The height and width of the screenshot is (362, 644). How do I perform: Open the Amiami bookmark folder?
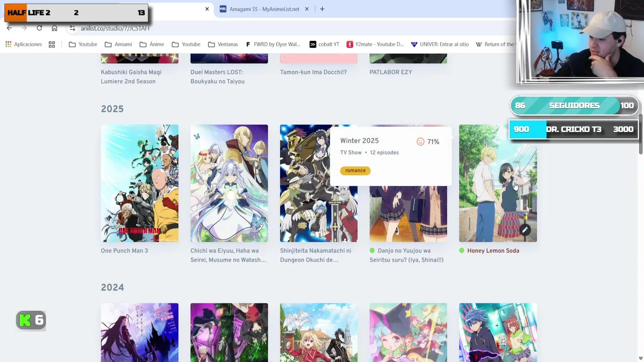click(x=118, y=44)
